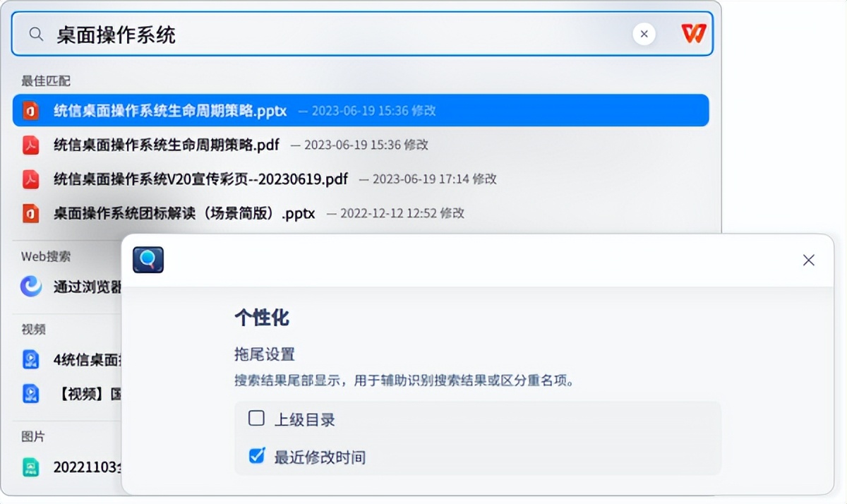Screen dimensions: 847x504
Task: Click the browser icon under Web搜索
Action: point(31,285)
